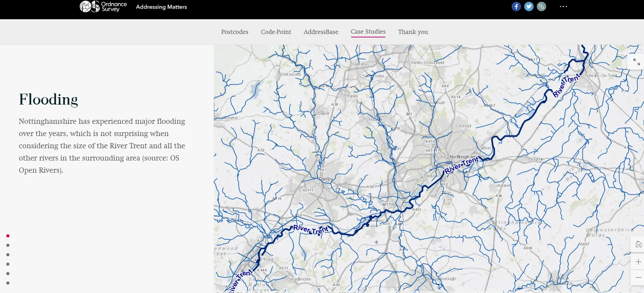Share story on Facebook

coord(516,7)
